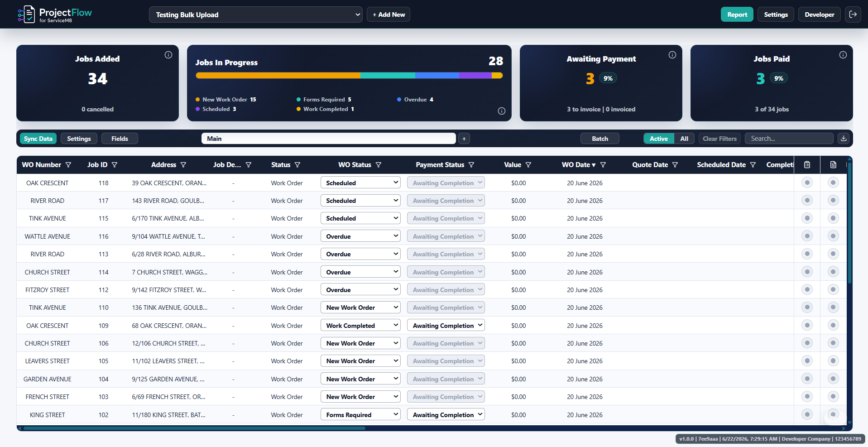Screen dimensions: 868x447
Task: Sort by WO Date header
Action: (579, 165)
